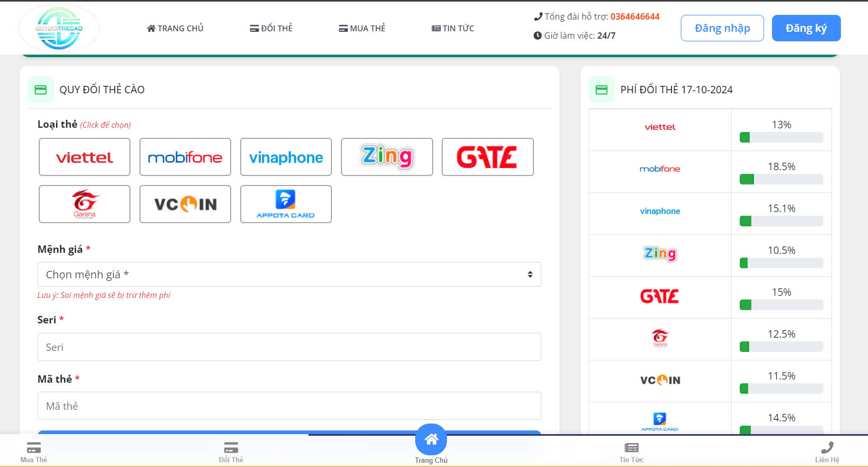
Task: Click Vinaphone logo in fee table
Action: (x=660, y=211)
